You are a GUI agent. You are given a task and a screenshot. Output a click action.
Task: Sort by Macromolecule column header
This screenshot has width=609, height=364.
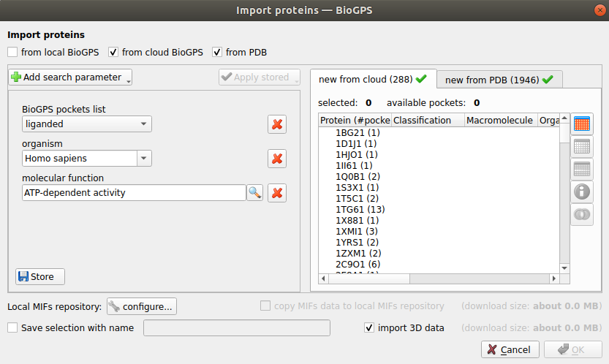click(x=501, y=121)
